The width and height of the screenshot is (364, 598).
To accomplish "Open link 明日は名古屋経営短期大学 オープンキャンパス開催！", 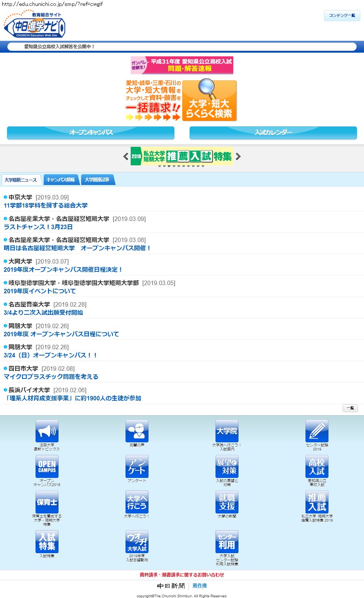I will pyautogui.click(x=77, y=248).
